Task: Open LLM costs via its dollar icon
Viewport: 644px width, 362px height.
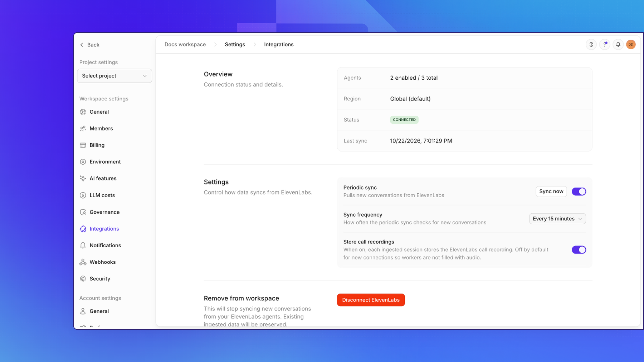Action: (x=83, y=195)
